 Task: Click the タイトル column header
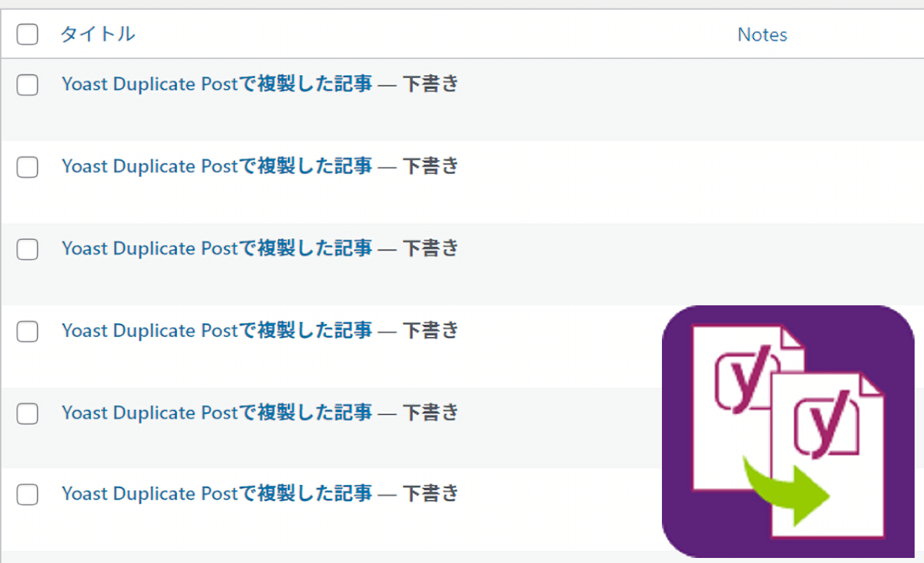97,34
